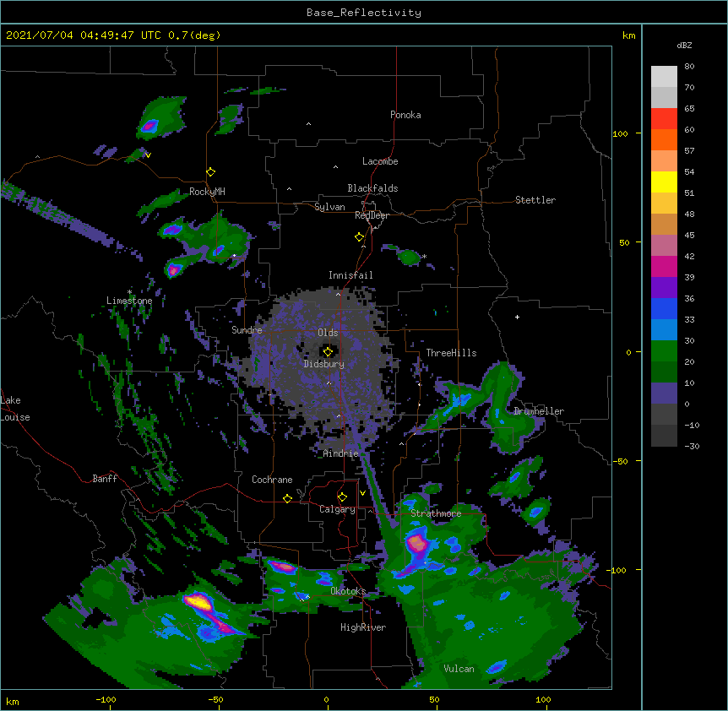Click the storm cell northwest of RockyMH
Image resolution: width=728 pixels, height=711 pixels.
click(x=150, y=125)
